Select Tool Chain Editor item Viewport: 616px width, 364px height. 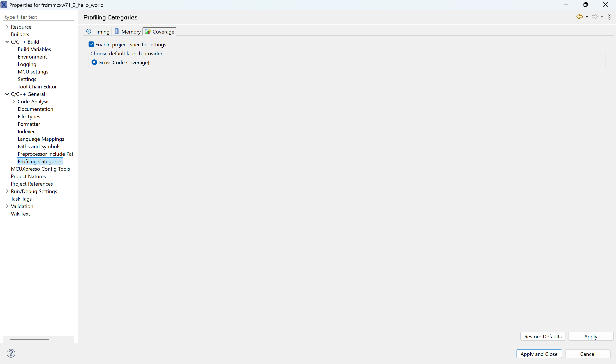point(37,87)
